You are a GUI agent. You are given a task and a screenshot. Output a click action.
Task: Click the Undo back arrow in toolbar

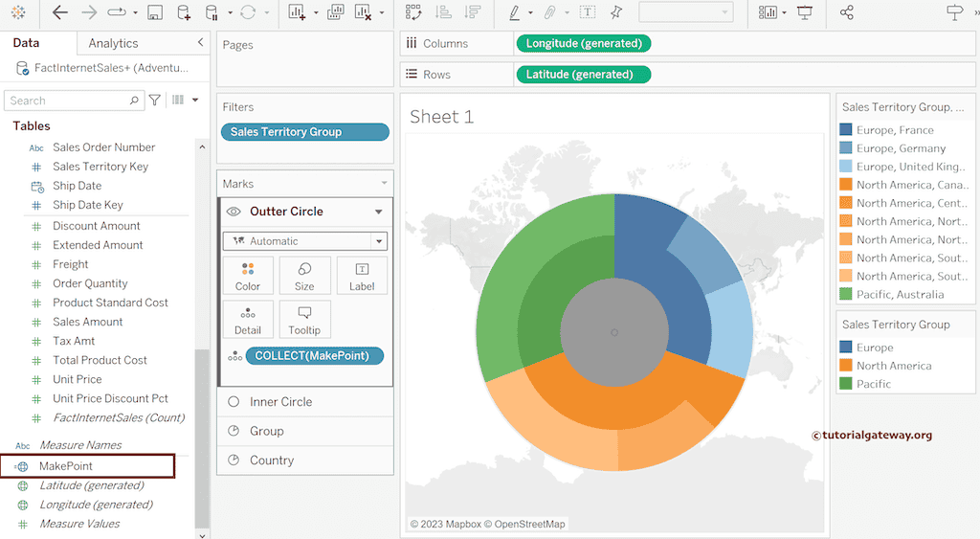click(60, 12)
